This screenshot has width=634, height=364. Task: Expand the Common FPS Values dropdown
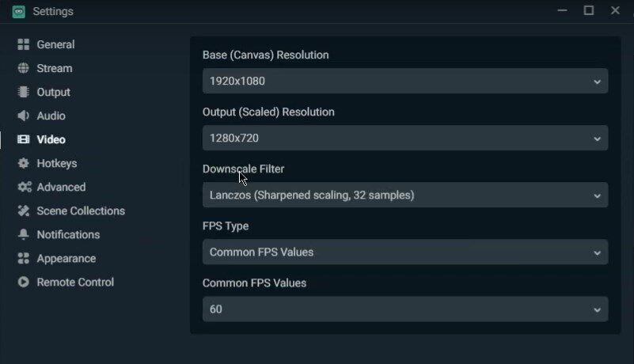click(405, 309)
